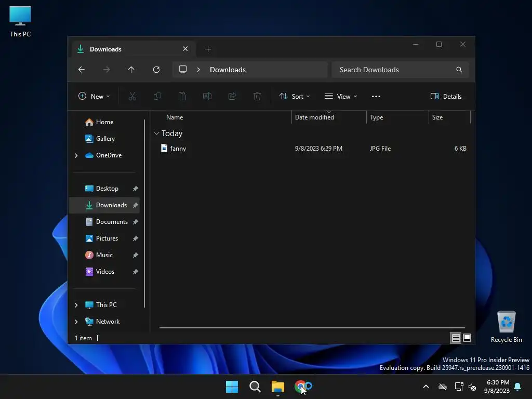
Task: Open the pinned Videos folder
Action: click(105, 272)
